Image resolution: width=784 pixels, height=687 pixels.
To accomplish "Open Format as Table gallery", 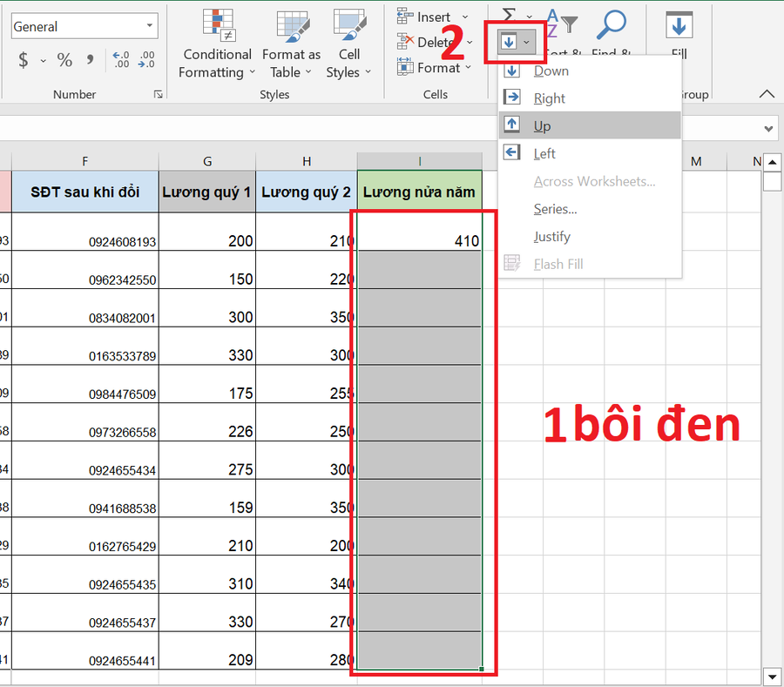I will [292, 44].
